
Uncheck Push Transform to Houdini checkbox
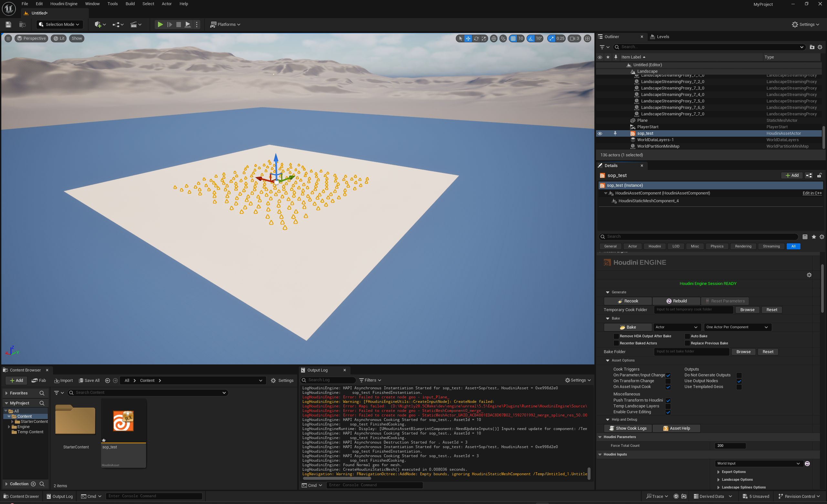[668, 401]
